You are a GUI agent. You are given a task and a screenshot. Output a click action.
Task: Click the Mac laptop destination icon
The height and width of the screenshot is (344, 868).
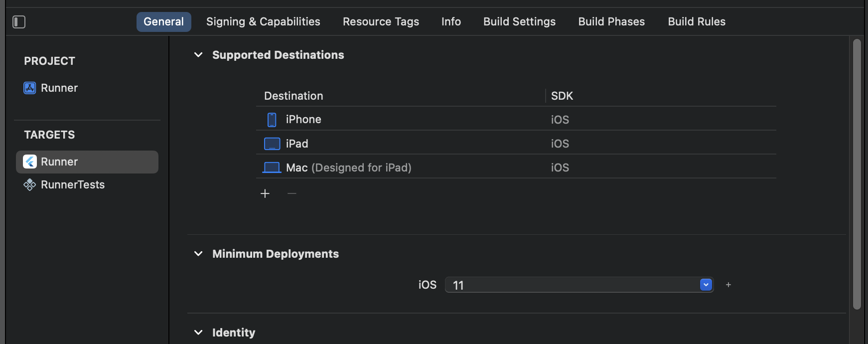click(272, 168)
